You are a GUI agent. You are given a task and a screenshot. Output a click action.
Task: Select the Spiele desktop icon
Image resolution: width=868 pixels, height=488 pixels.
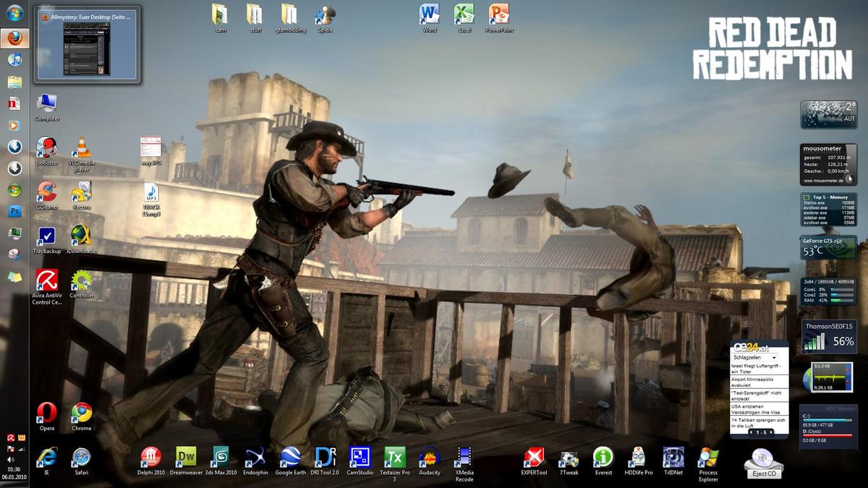click(324, 17)
